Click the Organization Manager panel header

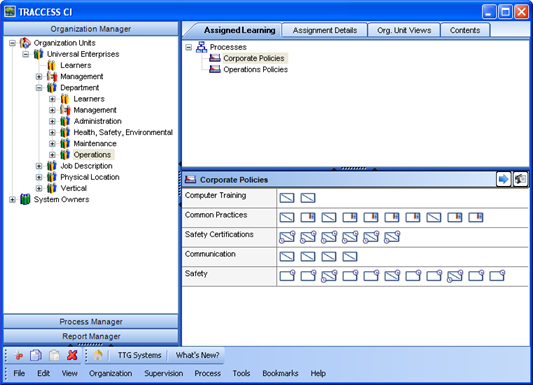pos(91,29)
